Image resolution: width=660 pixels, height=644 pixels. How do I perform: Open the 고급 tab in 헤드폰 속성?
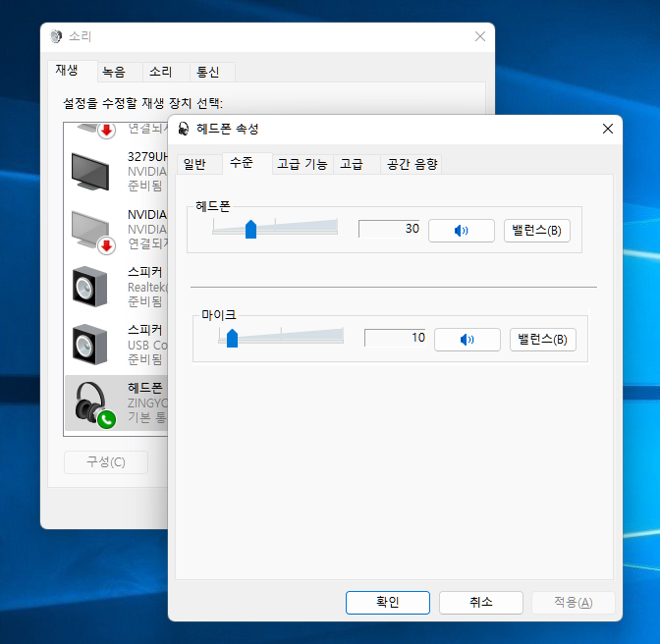(357, 164)
